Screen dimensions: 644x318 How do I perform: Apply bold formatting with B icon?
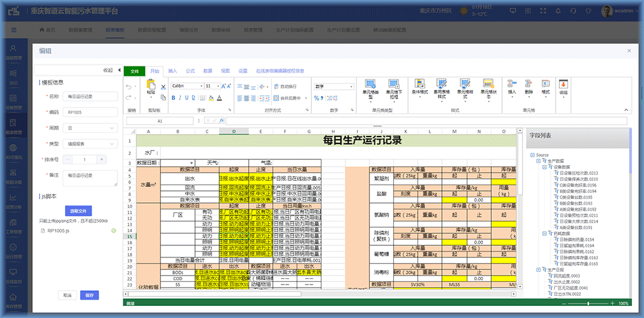173,98
